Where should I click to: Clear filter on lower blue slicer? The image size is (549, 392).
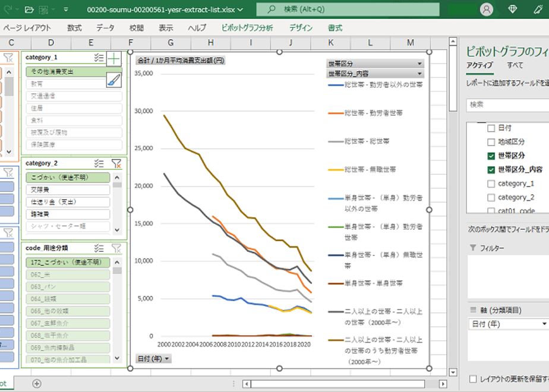pyautogui.click(x=8, y=233)
